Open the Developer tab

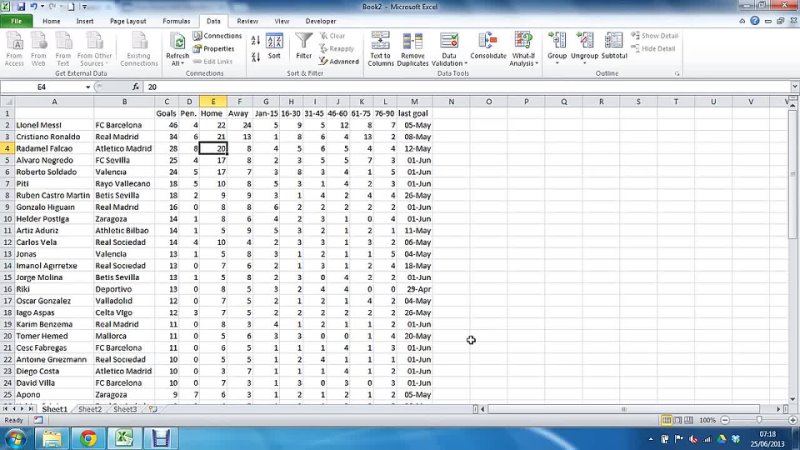point(320,21)
